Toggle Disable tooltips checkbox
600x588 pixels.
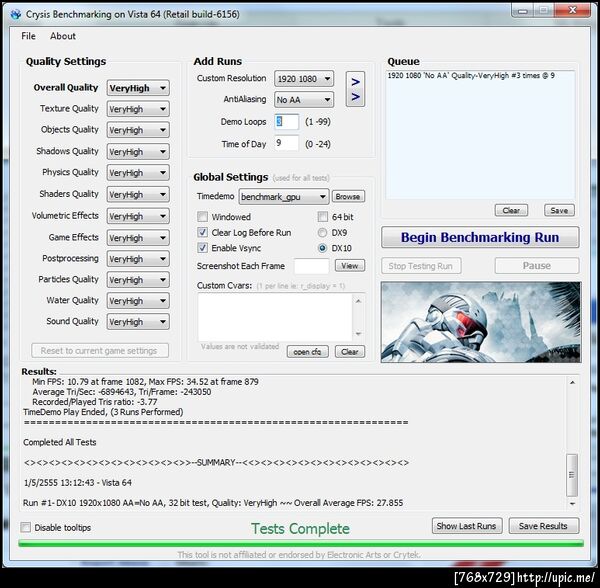coord(26,527)
